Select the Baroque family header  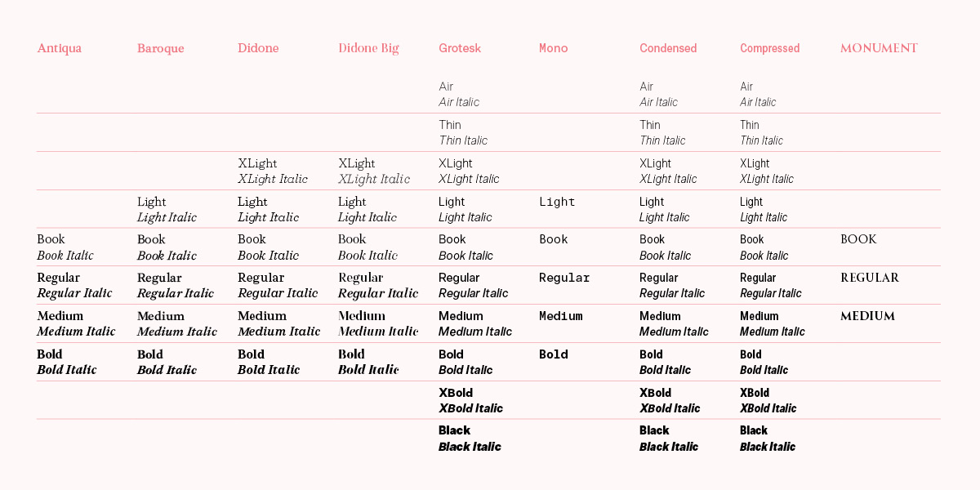pos(160,48)
